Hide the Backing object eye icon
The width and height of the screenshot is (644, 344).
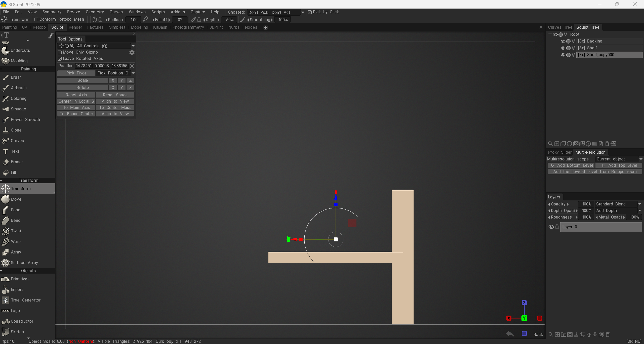tap(563, 41)
